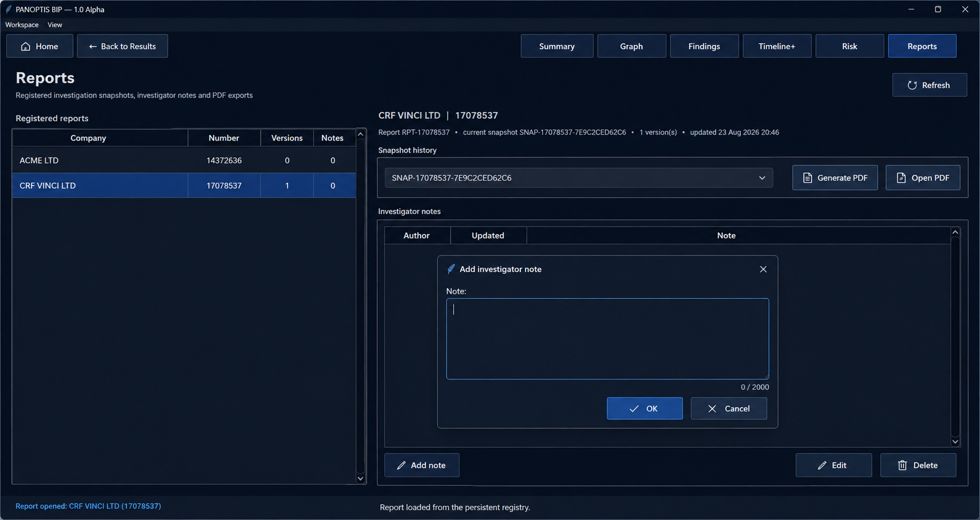Click notes table scroll up arrow

[956, 232]
